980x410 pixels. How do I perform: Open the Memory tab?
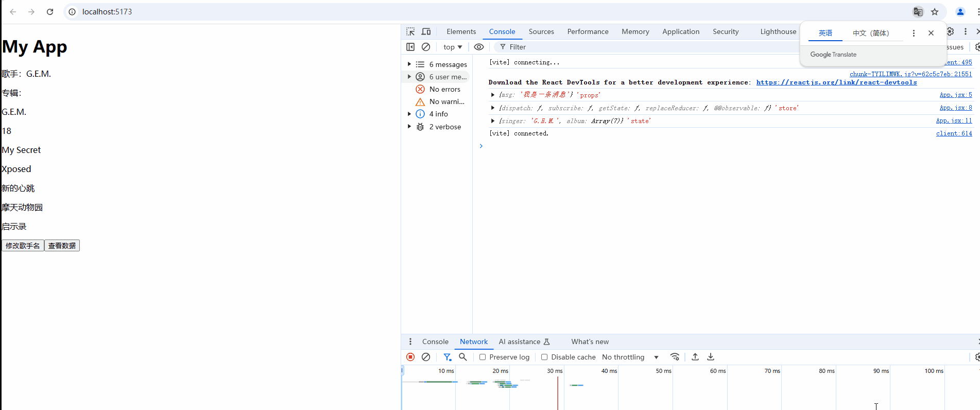click(635, 31)
